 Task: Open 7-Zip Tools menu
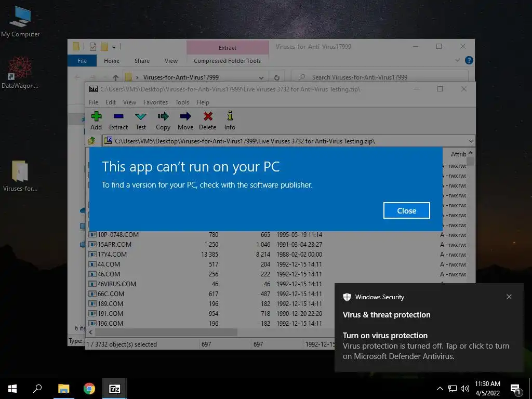coord(182,102)
